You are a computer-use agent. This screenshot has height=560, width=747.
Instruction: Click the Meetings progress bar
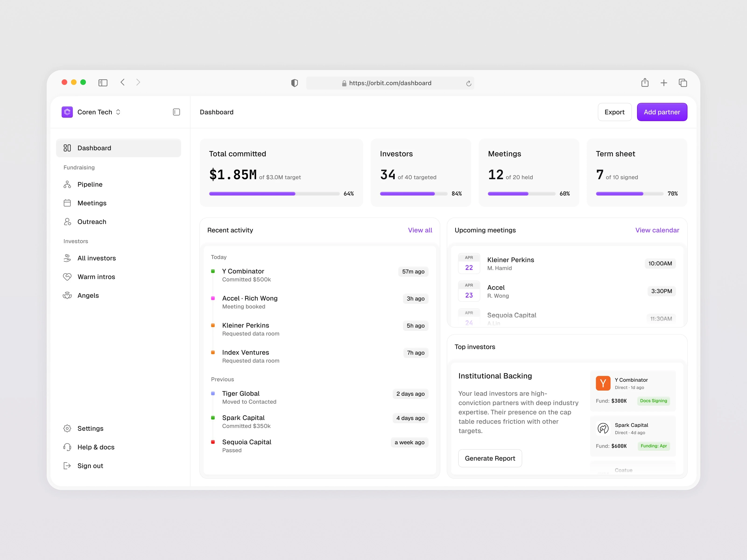(x=521, y=194)
